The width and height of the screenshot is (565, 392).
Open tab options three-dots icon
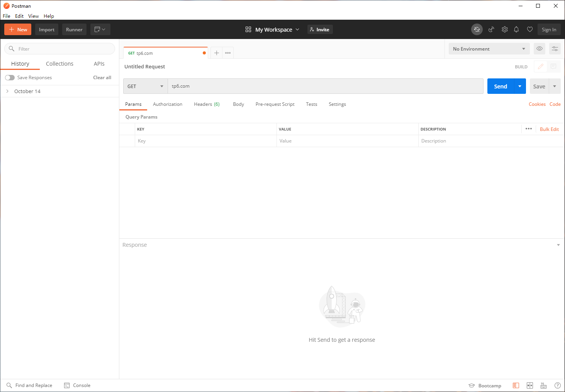pyautogui.click(x=228, y=53)
